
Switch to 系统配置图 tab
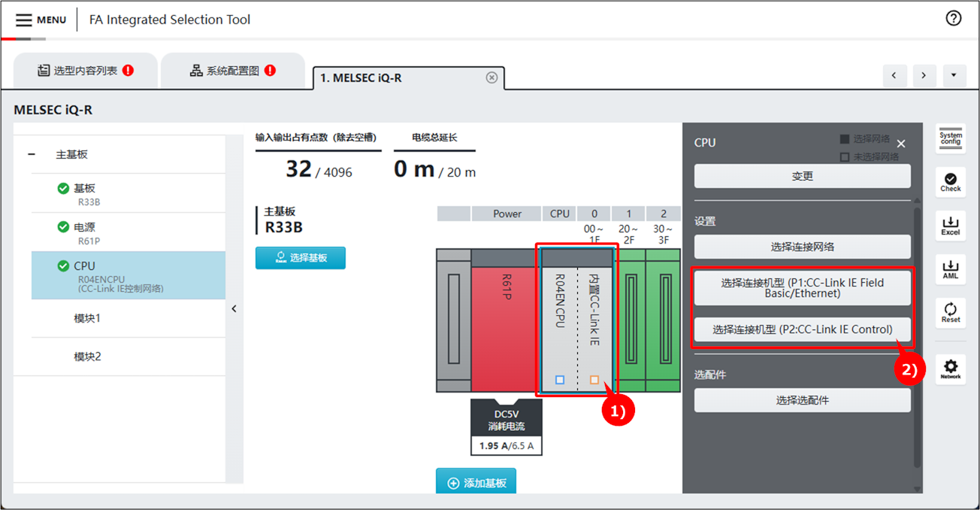(x=232, y=71)
